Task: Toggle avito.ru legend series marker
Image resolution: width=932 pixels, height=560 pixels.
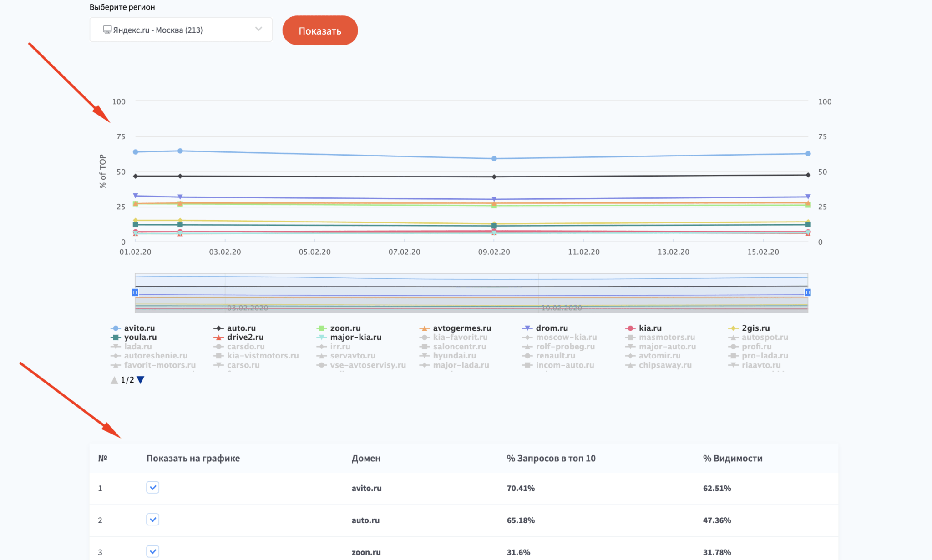Action: [116, 328]
